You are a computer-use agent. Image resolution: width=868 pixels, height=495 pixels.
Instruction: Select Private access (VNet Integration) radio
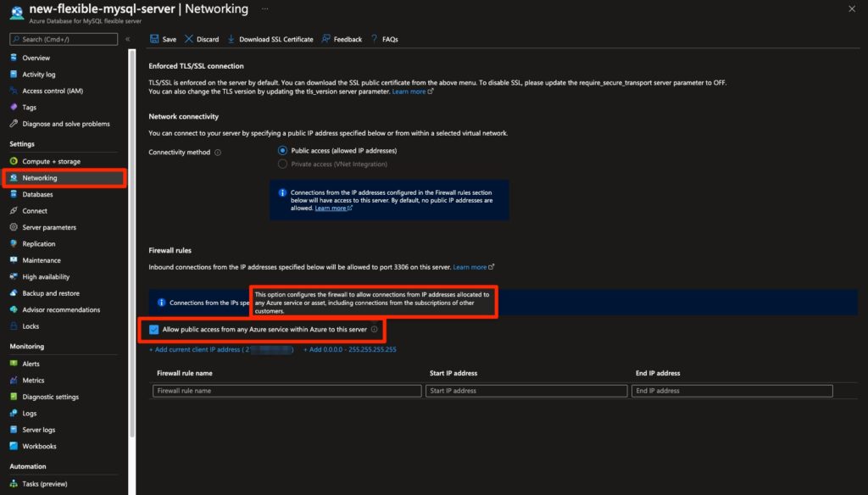click(x=282, y=164)
